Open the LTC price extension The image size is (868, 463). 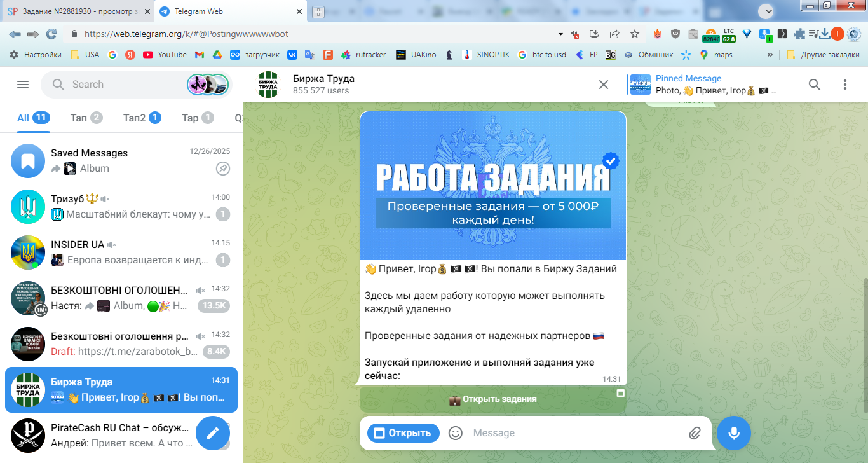tap(728, 35)
